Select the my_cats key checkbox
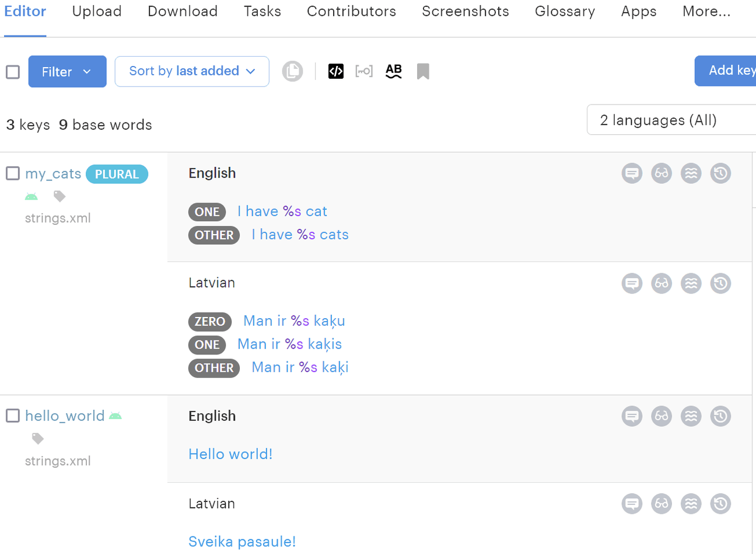 click(12, 173)
